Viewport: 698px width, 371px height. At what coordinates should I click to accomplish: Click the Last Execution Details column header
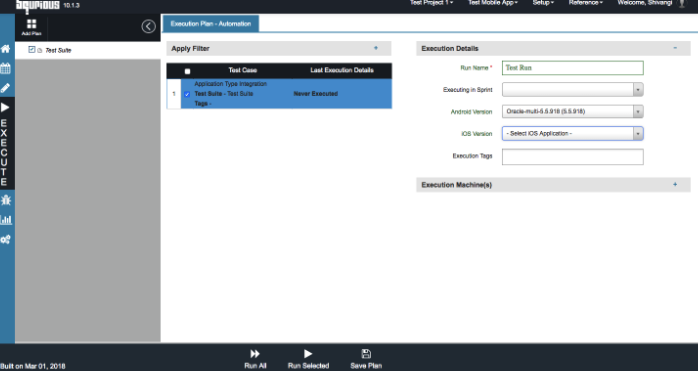[x=342, y=70]
